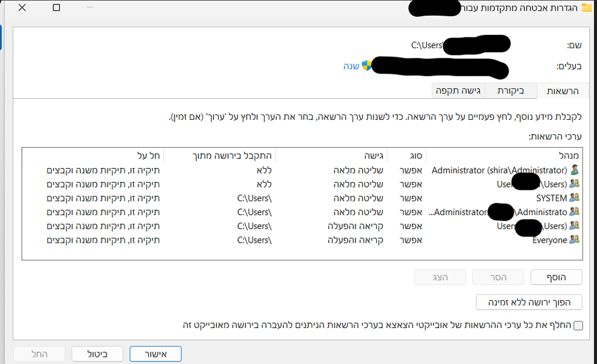Sort by the חל על column header

click(x=93, y=155)
